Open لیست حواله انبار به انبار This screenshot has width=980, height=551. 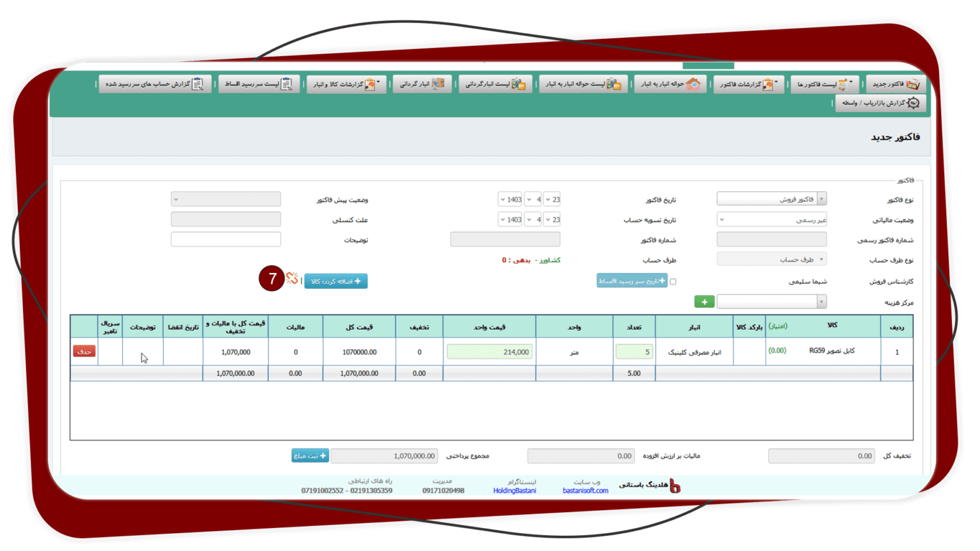pos(584,84)
